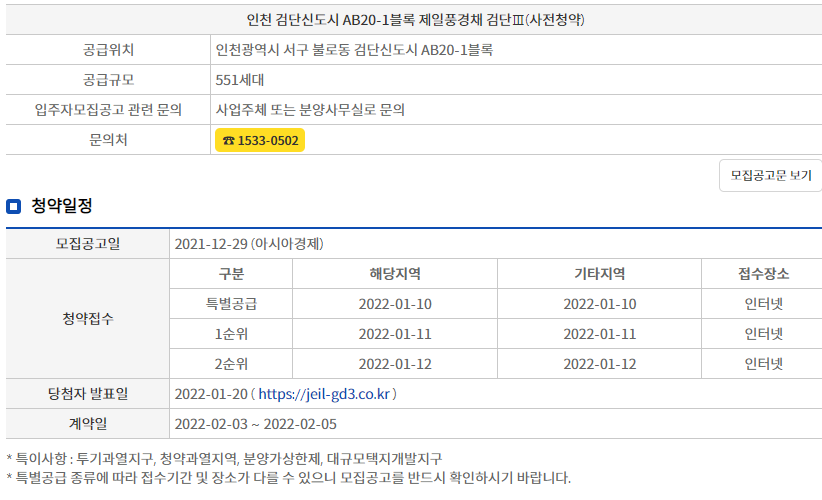
Task: Click the 계약일 row header
Action: (x=88, y=423)
